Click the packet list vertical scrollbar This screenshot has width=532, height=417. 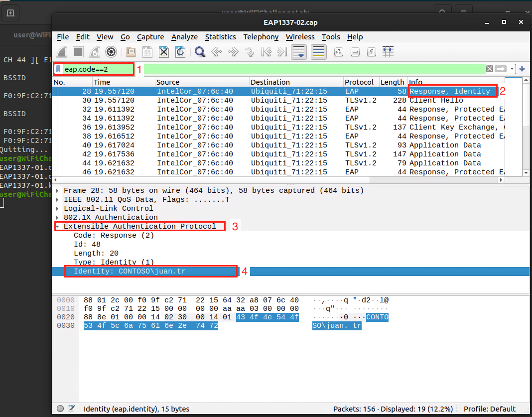click(x=526, y=125)
